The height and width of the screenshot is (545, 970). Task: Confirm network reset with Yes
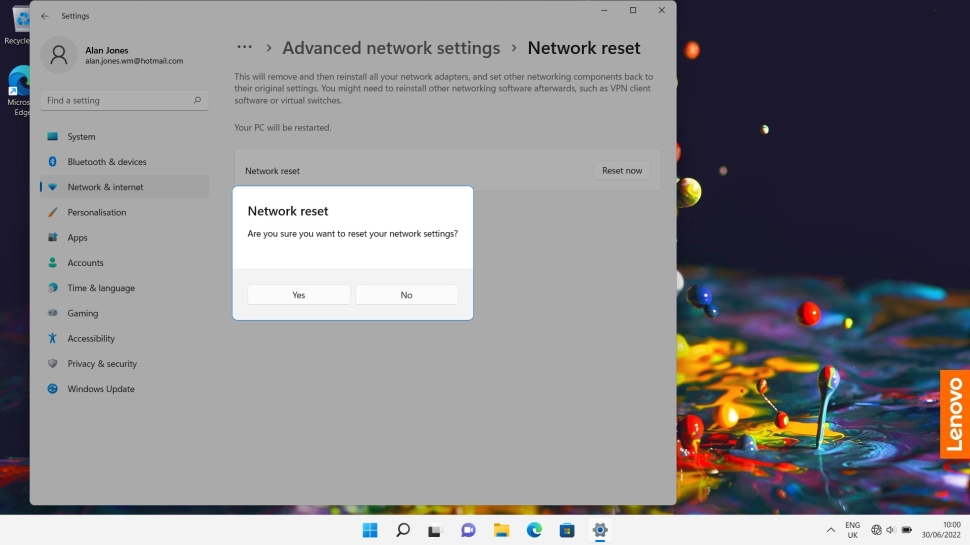point(299,295)
